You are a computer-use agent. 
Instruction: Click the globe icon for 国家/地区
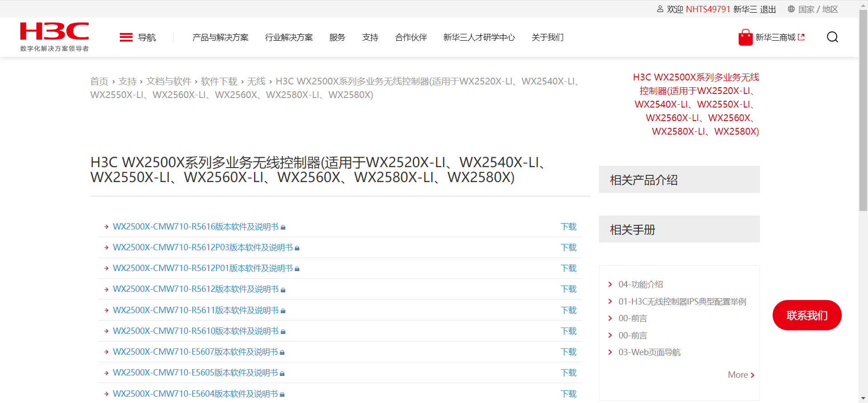click(791, 9)
